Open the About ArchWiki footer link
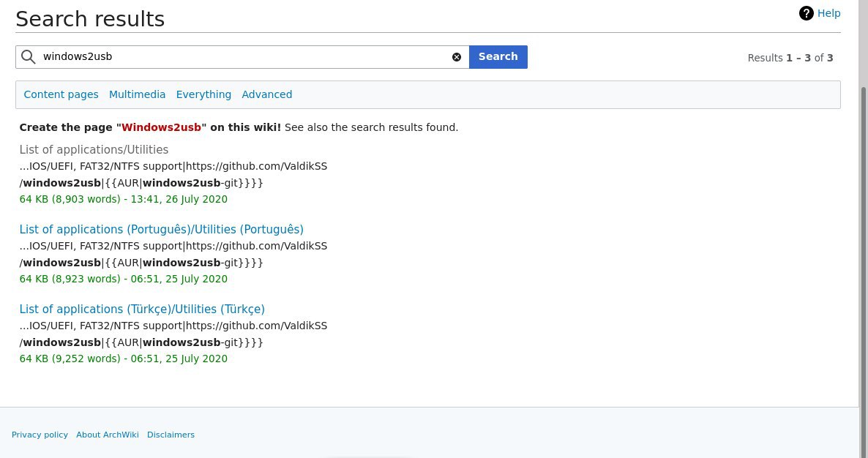Viewport: 868px width, 458px height. coord(108,435)
